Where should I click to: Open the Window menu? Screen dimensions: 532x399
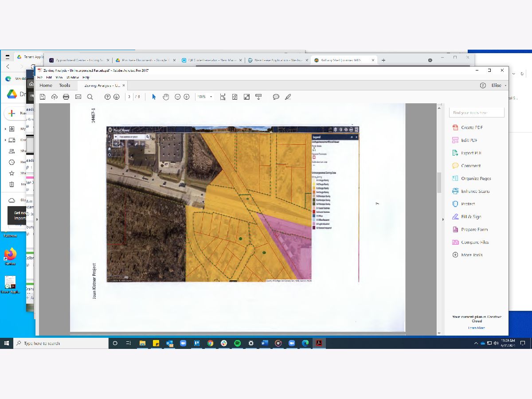pyautogui.click(x=72, y=77)
